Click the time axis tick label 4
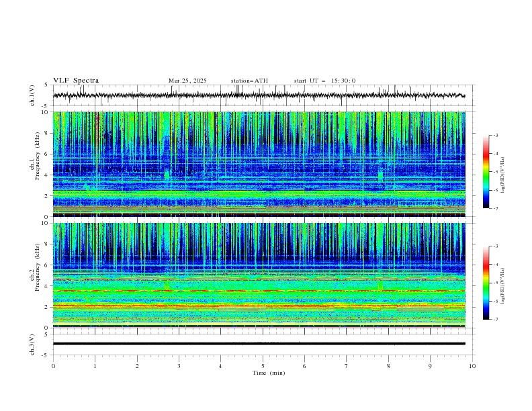Viewport: 532px width, 411px height. point(220,366)
